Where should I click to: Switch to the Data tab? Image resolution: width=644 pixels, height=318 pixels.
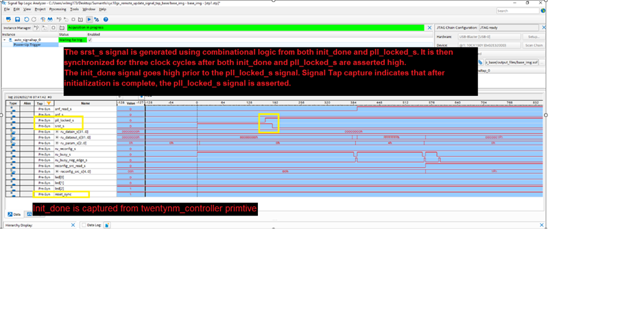[x=14, y=215]
